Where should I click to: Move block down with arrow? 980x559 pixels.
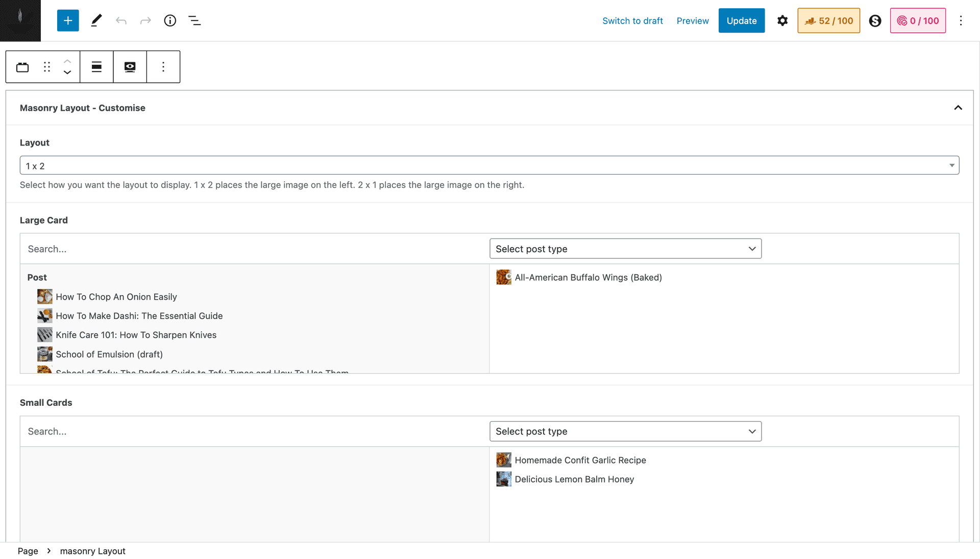click(x=67, y=73)
